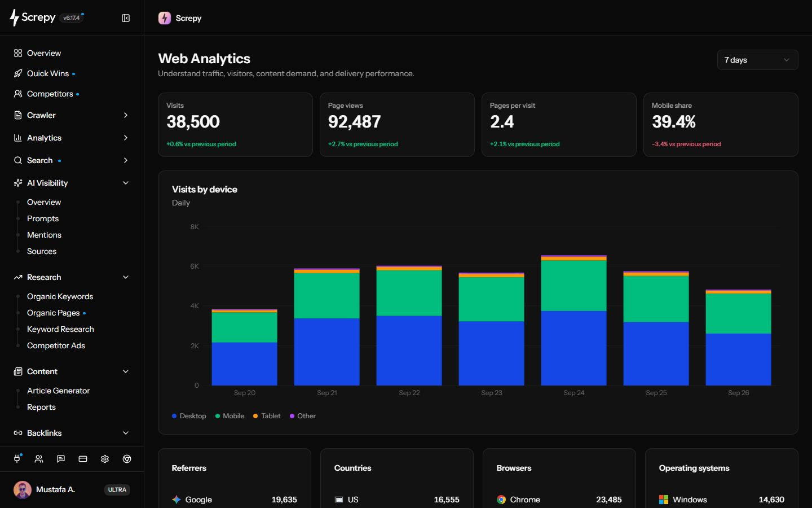Image resolution: width=812 pixels, height=508 pixels.
Task: Collapse the Backlinks section chevron
Action: (126, 433)
